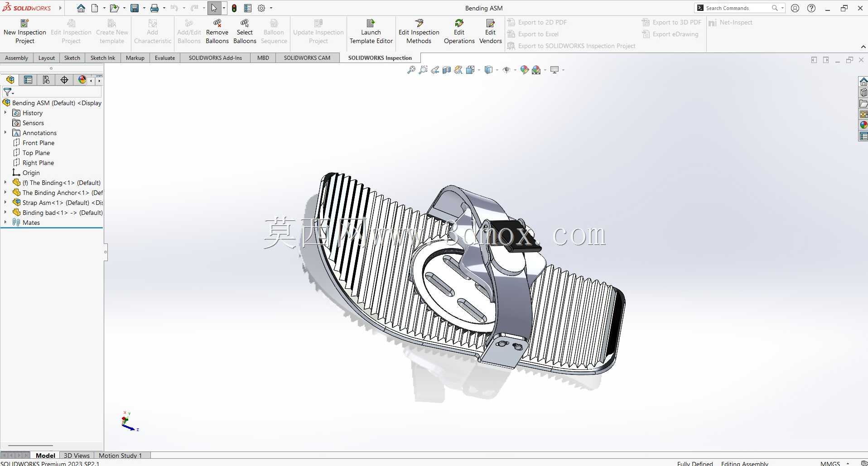Open the SOLIDWORKS CAM tab
The image size is (868, 466).
pyautogui.click(x=307, y=58)
